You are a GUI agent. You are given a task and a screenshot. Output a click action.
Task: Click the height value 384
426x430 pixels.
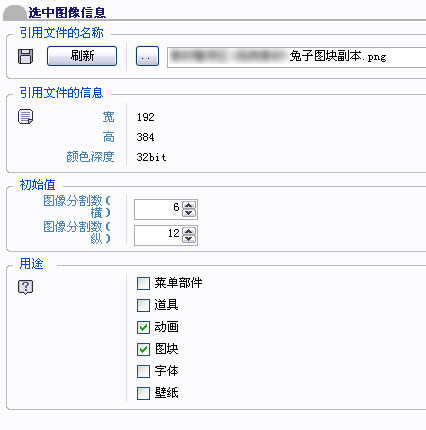(x=146, y=137)
